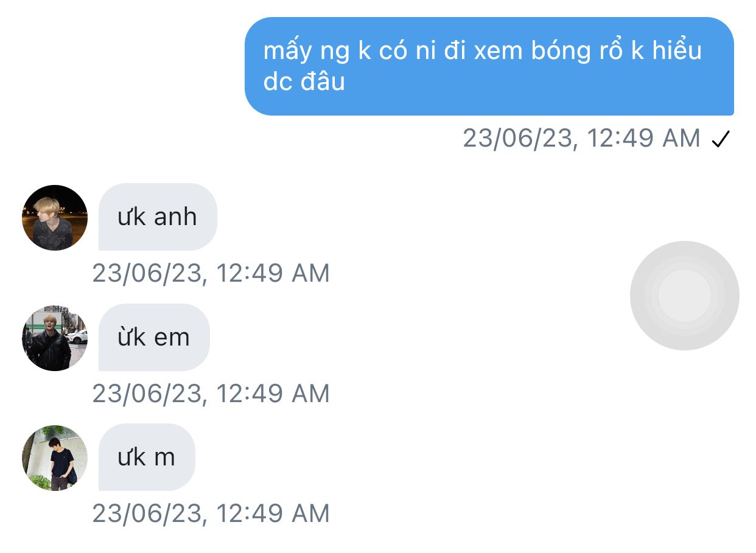The width and height of the screenshot is (756, 553).
Task: Click the sent checkmark beside 12:49 AM
Action: pos(721,140)
